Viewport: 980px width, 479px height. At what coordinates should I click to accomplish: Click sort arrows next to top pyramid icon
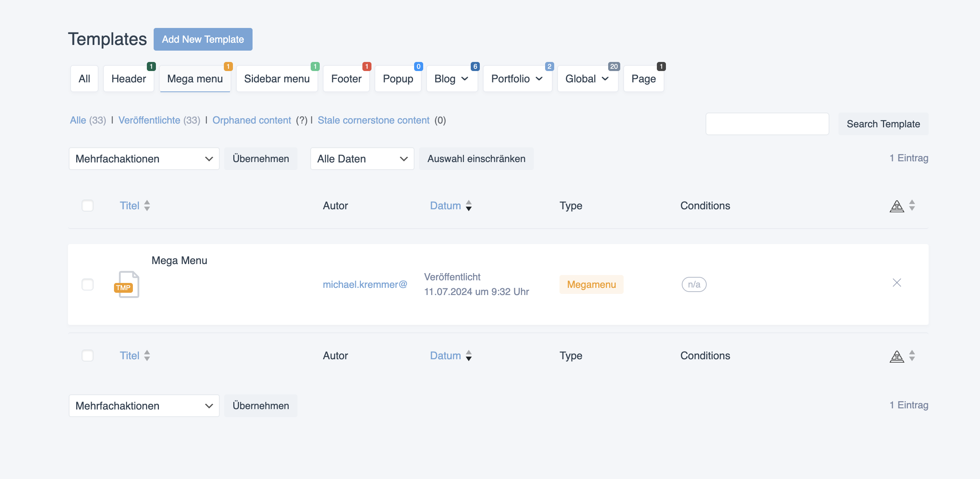[912, 205]
